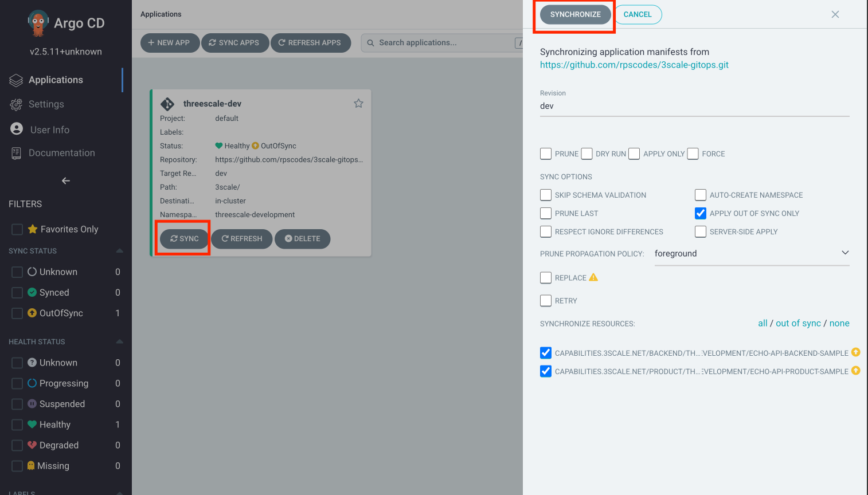
Task: Enable Auto-Create Namespace option
Action: (x=701, y=195)
